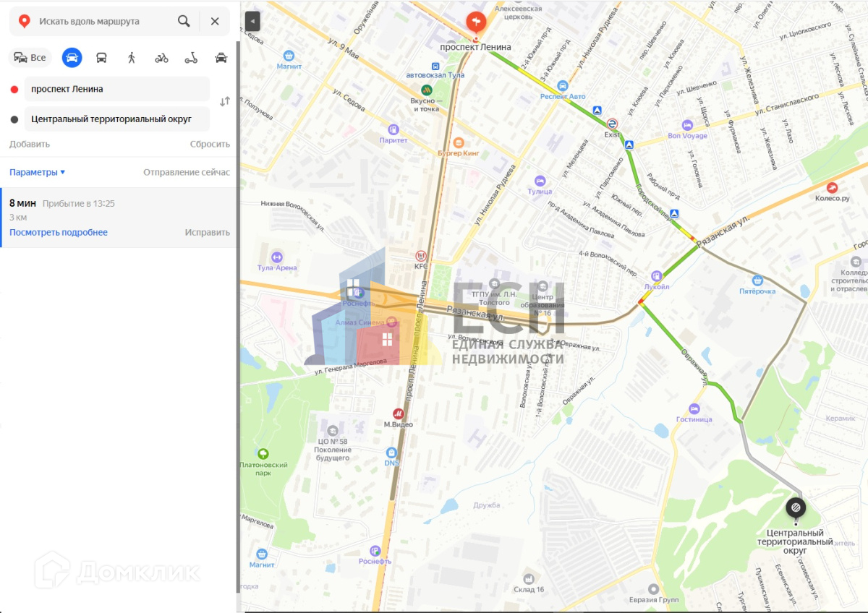Switch to bicycle route mode

161,58
